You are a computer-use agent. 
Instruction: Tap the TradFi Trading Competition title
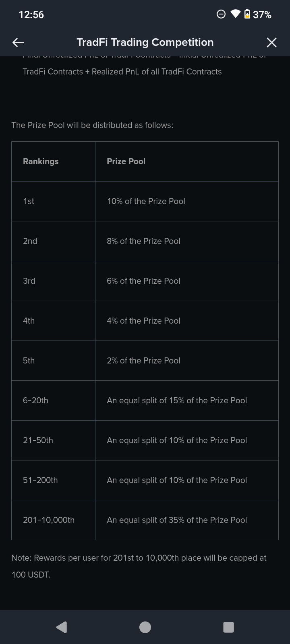click(145, 42)
